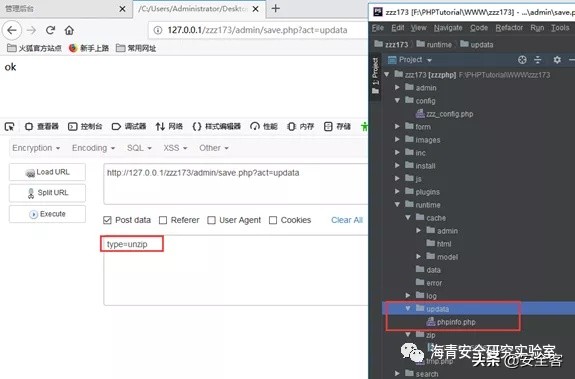Collapse the config folder in project tree
575x379 pixels.
[x=397, y=100]
